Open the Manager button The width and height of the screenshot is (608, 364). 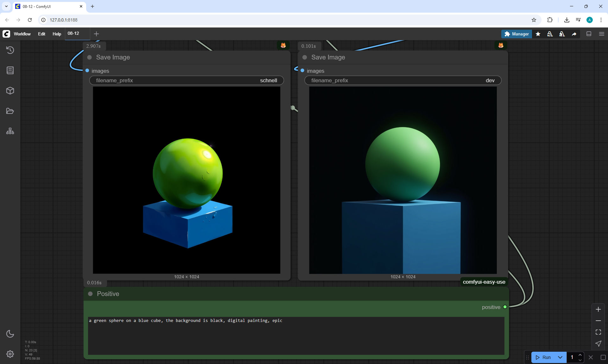tap(516, 34)
